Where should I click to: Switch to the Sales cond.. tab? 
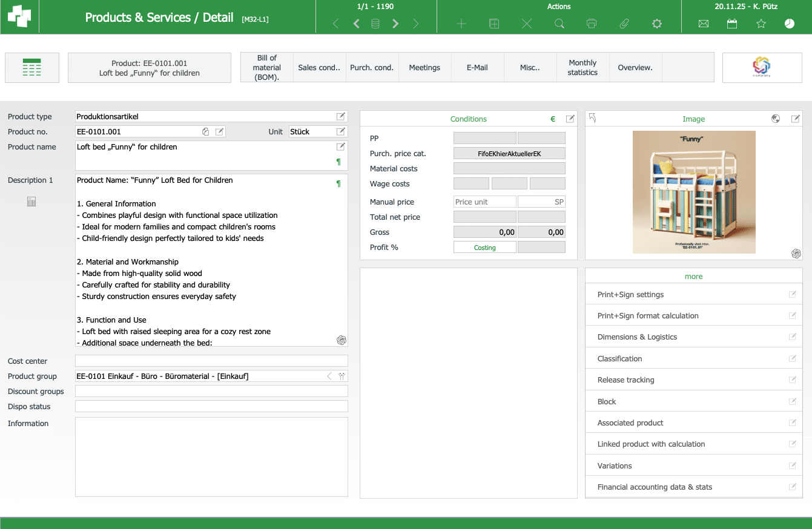tap(319, 67)
